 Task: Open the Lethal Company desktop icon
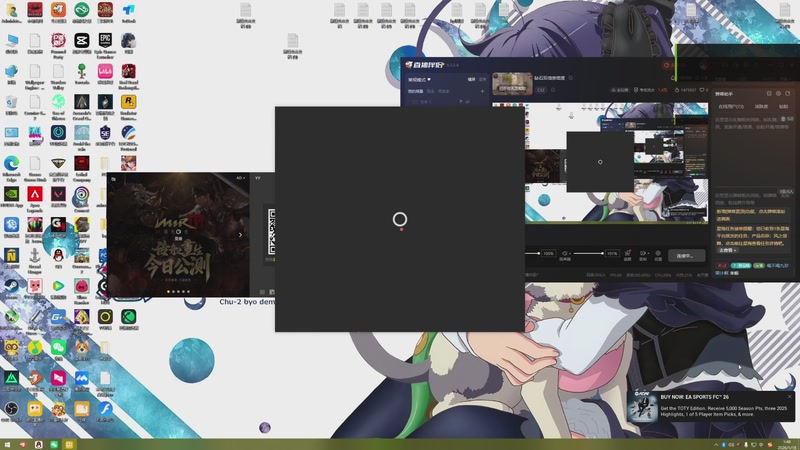tap(82, 163)
